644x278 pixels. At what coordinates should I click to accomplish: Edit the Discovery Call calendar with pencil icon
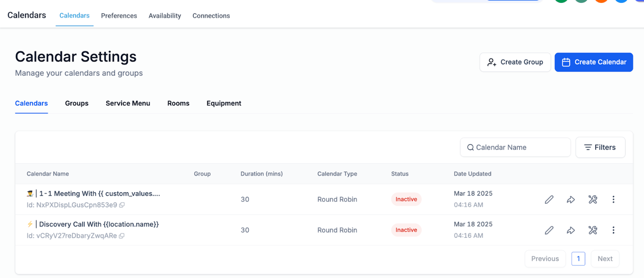[549, 230]
